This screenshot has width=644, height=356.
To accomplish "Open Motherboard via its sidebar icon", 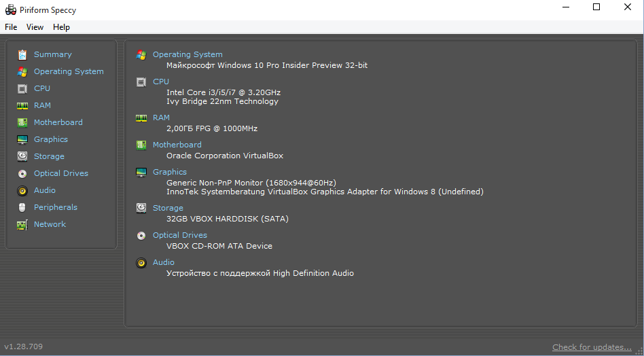I will (22, 122).
